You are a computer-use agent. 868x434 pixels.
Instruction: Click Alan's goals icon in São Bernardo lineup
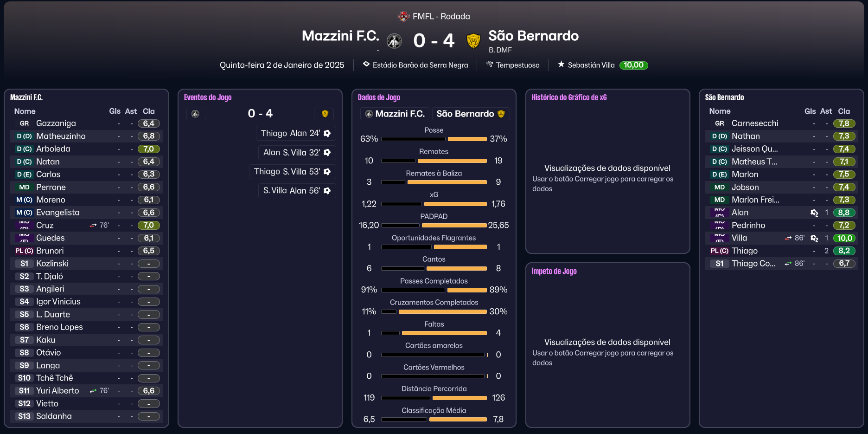(814, 213)
